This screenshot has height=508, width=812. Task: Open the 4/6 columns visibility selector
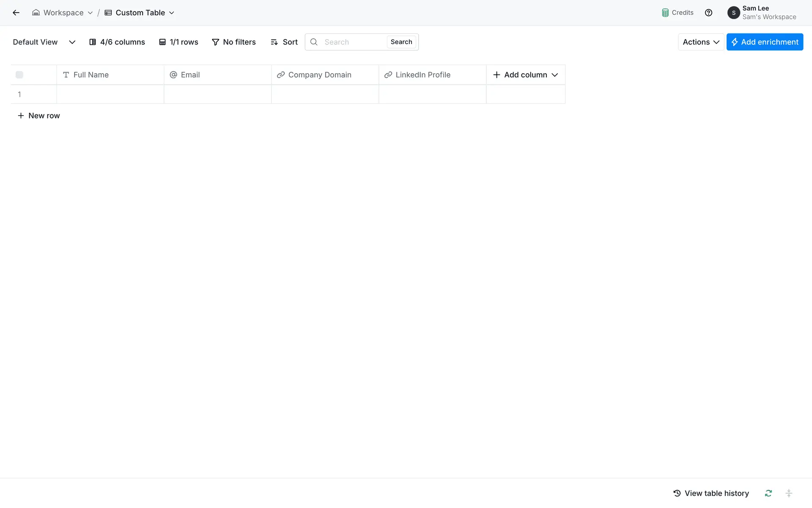(x=117, y=42)
